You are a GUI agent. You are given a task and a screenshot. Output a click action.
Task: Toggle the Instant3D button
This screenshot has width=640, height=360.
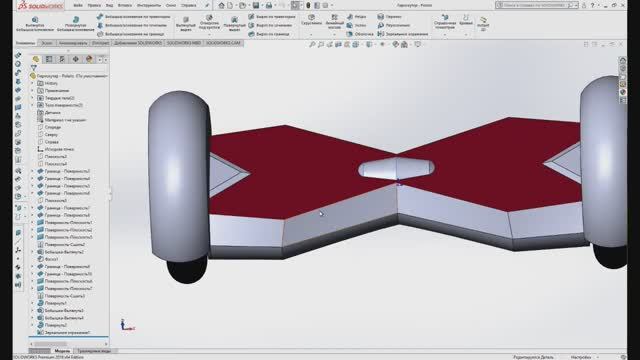click(483, 23)
